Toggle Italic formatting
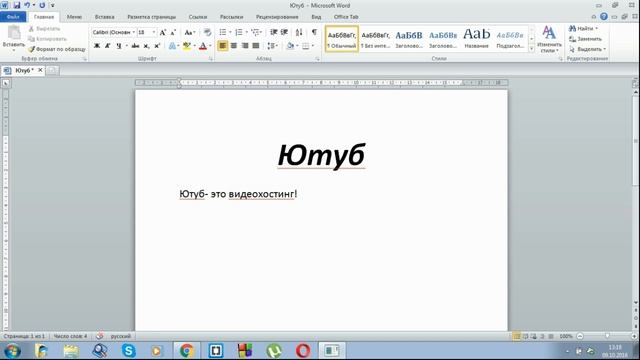This screenshot has width=640, height=360. (x=107, y=46)
